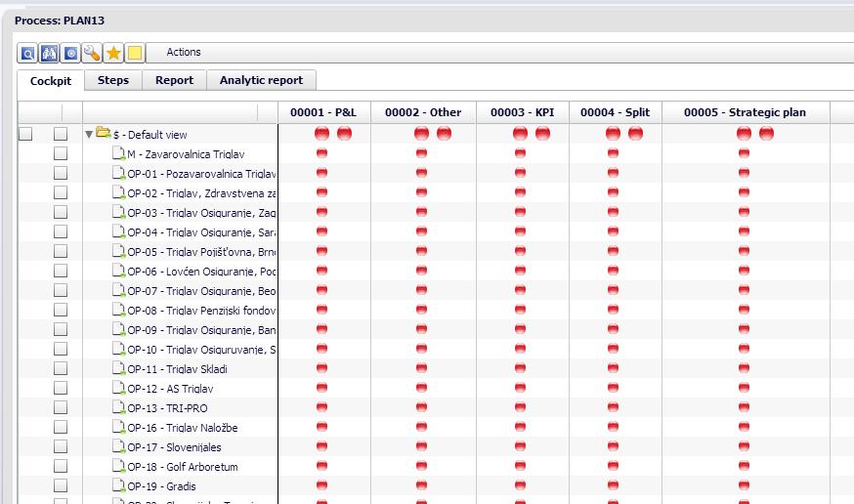Screen dimensions: 854x504
Task: Click P&L red status for M - Zavarovalnica
Action: pyautogui.click(x=321, y=153)
